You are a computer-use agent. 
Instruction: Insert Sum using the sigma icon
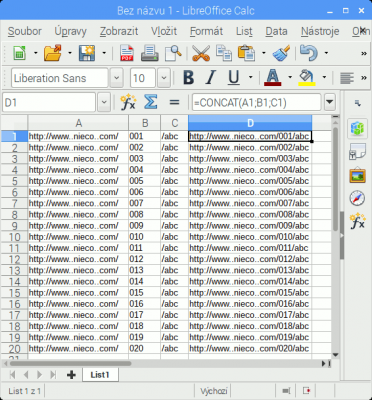[150, 102]
